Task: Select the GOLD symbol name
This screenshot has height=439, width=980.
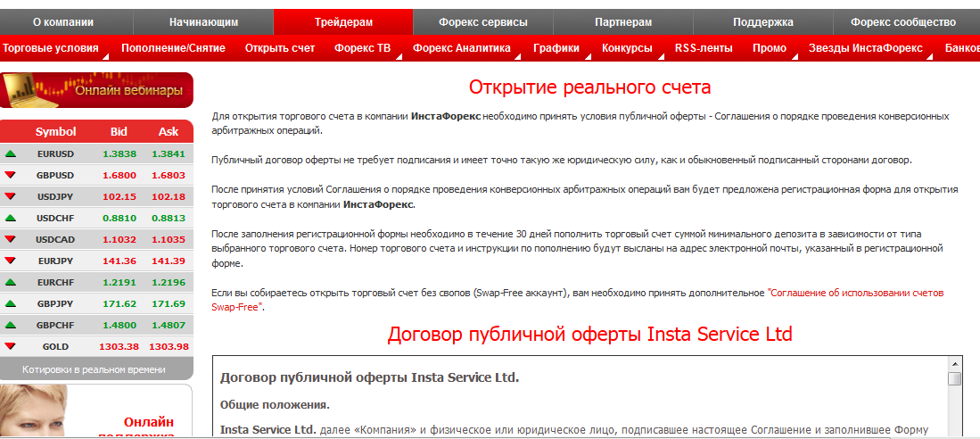Action: click(x=55, y=346)
